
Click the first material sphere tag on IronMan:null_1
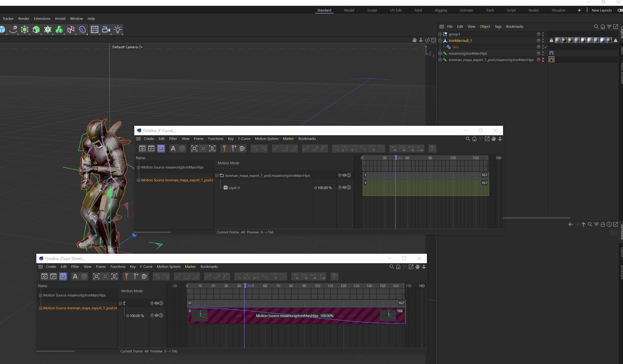coord(558,40)
